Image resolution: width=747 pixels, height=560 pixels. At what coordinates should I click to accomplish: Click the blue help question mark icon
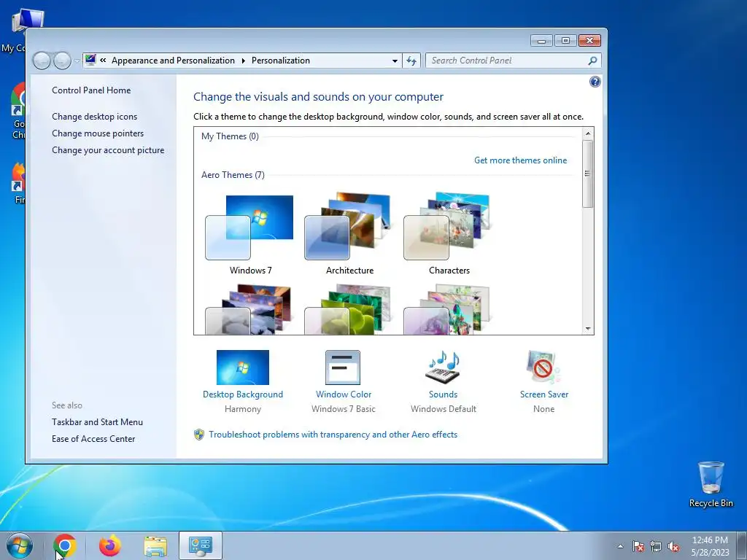point(595,82)
